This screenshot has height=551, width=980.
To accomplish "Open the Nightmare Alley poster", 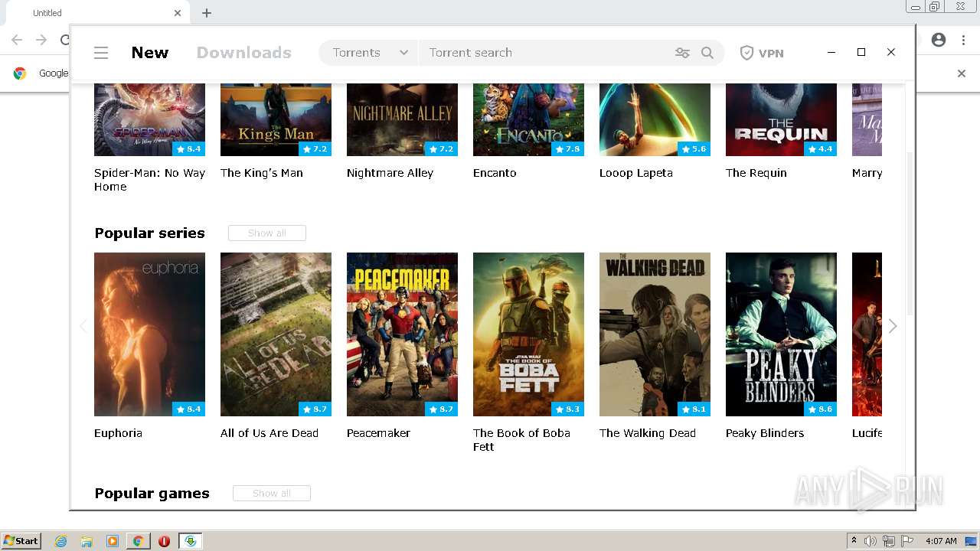I will pyautogui.click(x=402, y=119).
